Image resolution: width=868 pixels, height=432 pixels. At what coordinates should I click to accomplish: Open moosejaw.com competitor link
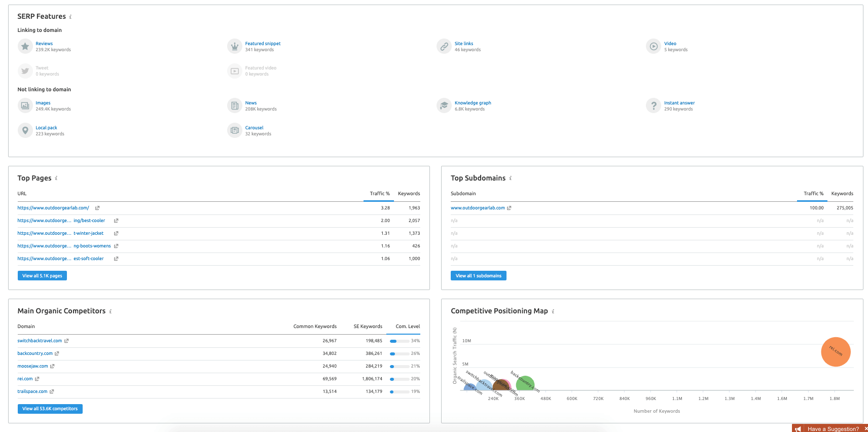click(x=32, y=366)
